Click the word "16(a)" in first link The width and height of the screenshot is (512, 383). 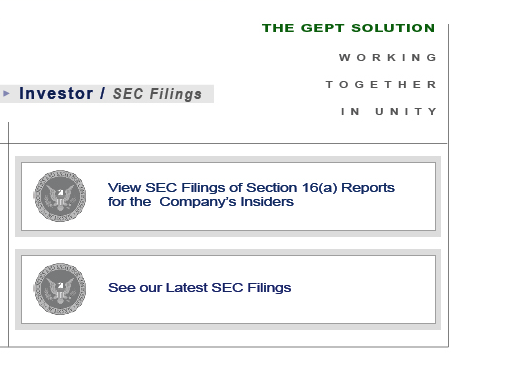point(319,188)
